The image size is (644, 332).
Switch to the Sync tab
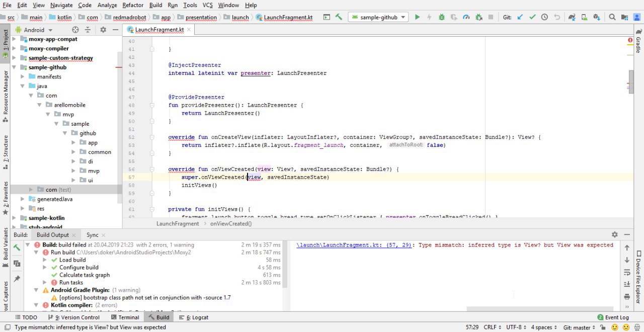click(x=92, y=235)
